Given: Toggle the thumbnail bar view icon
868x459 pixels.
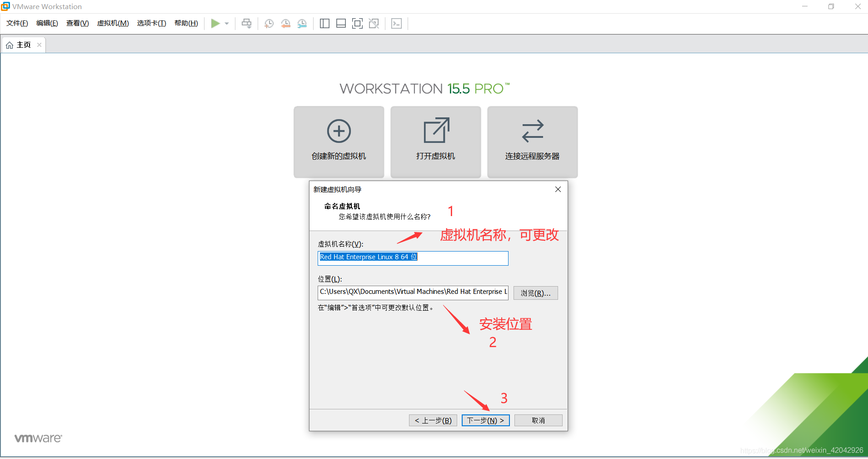Looking at the screenshot, I should (x=341, y=24).
